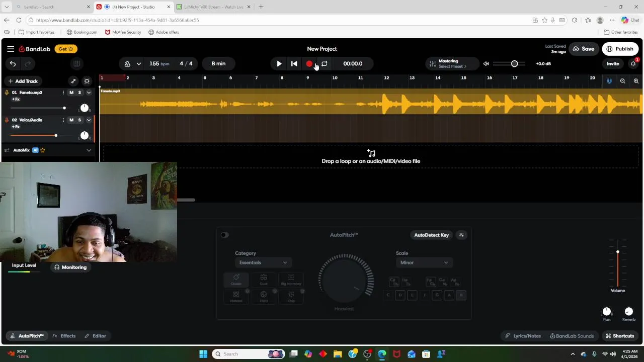Show keyboard Shortcuts
Screen dimensions: 644x362
[620, 336]
